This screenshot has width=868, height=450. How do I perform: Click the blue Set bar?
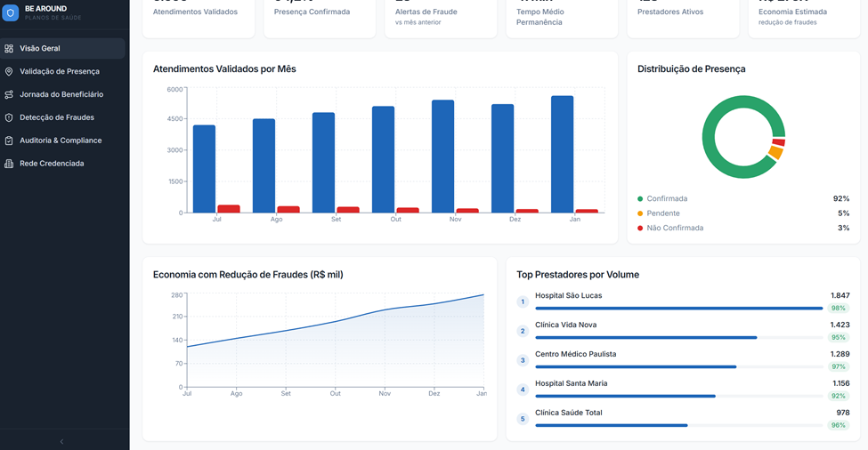pos(323,163)
